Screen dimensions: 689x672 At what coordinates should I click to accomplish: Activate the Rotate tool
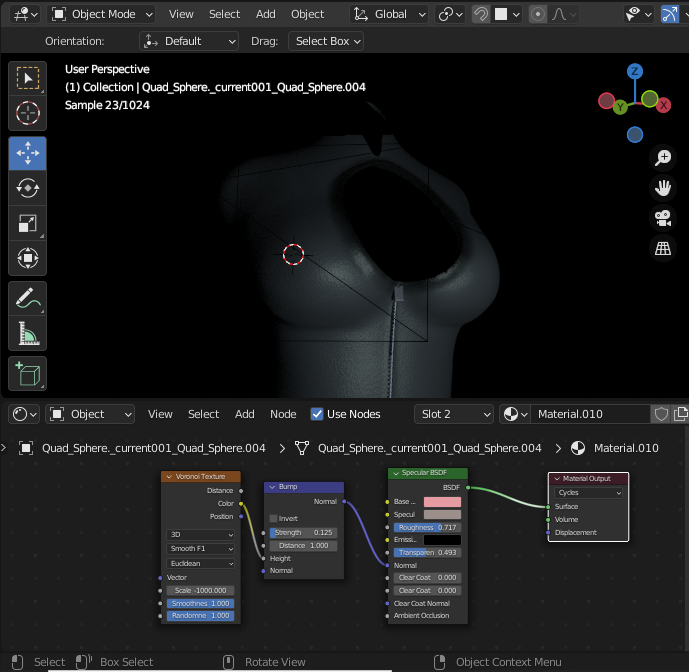coord(28,188)
